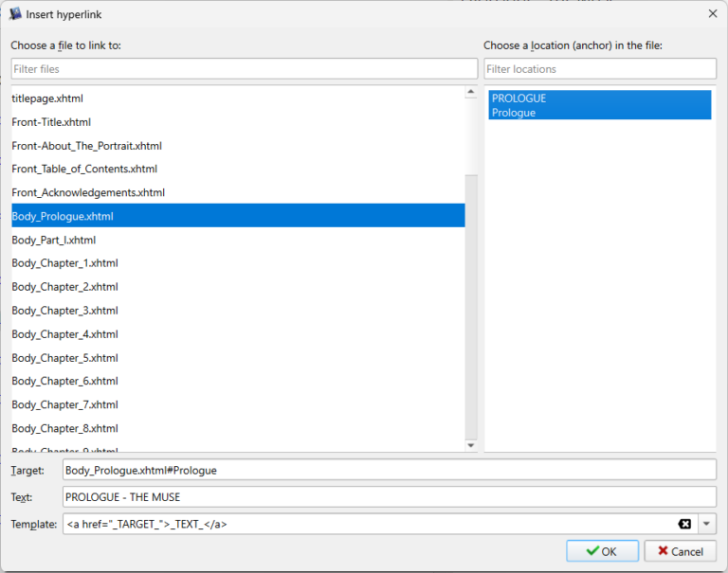The image size is (728, 573).
Task: Click into the Target input field
Action: click(x=389, y=470)
